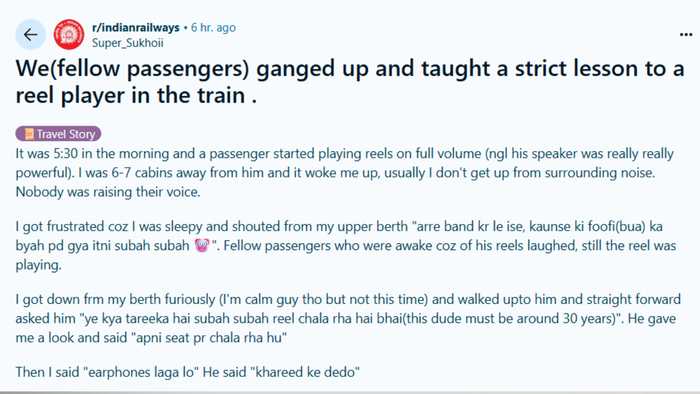Image resolution: width=700 pixels, height=394 pixels.
Task: Open the Indian Railways subreddit avatar
Action: pyautogui.click(x=69, y=34)
